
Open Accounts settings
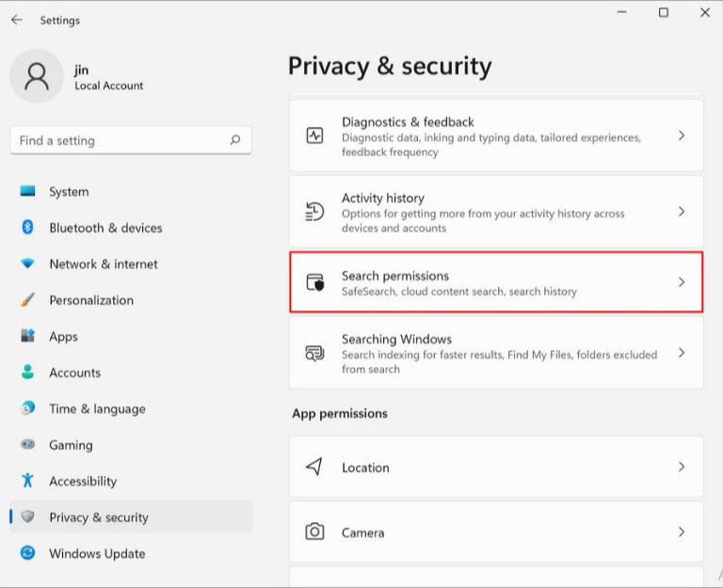click(131, 372)
